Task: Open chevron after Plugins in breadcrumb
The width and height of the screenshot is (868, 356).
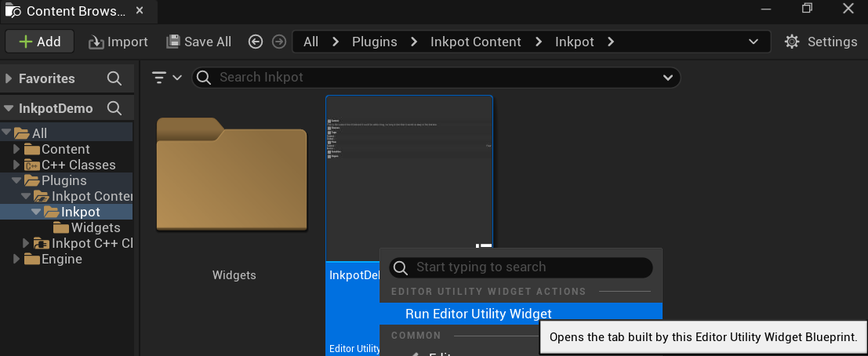Action: 414,42
